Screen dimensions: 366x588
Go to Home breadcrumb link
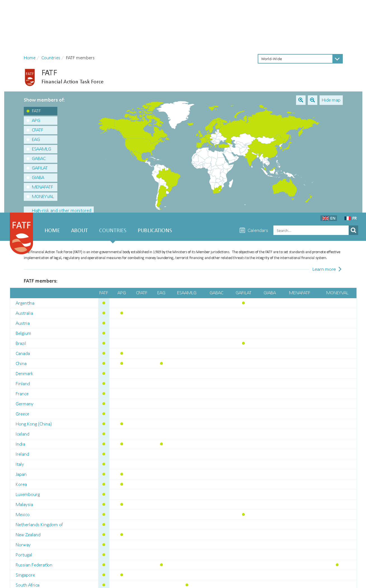(x=30, y=58)
